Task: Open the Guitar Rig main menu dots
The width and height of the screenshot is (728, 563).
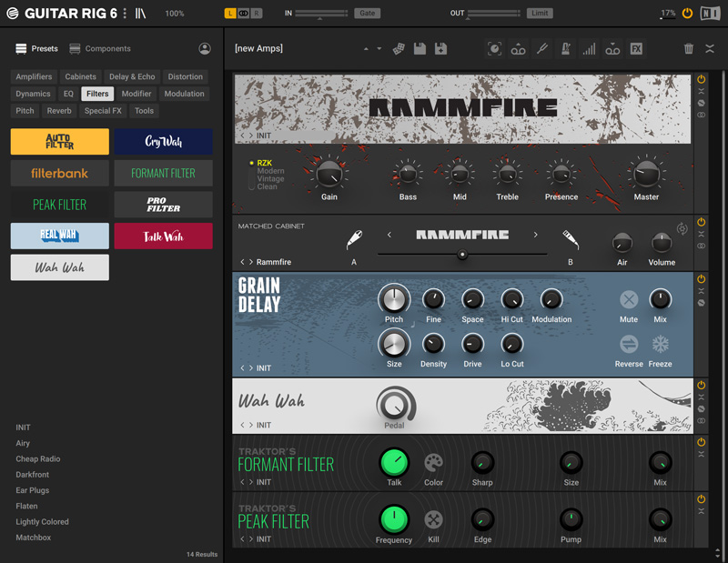Action: (125, 14)
